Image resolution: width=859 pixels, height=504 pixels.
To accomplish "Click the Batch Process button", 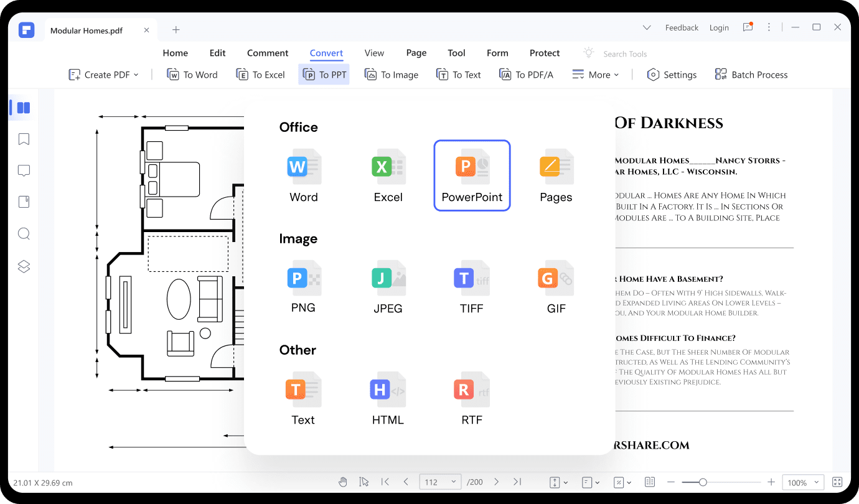I will click(x=751, y=75).
